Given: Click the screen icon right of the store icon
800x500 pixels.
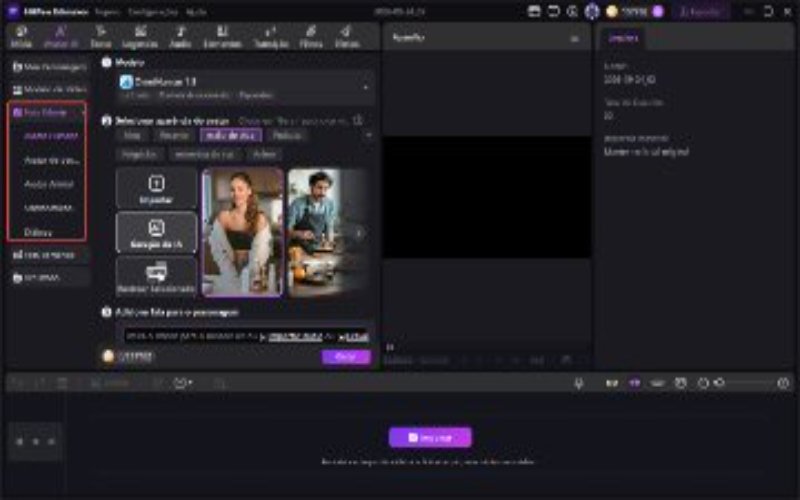Looking at the screenshot, I should click(x=554, y=11).
